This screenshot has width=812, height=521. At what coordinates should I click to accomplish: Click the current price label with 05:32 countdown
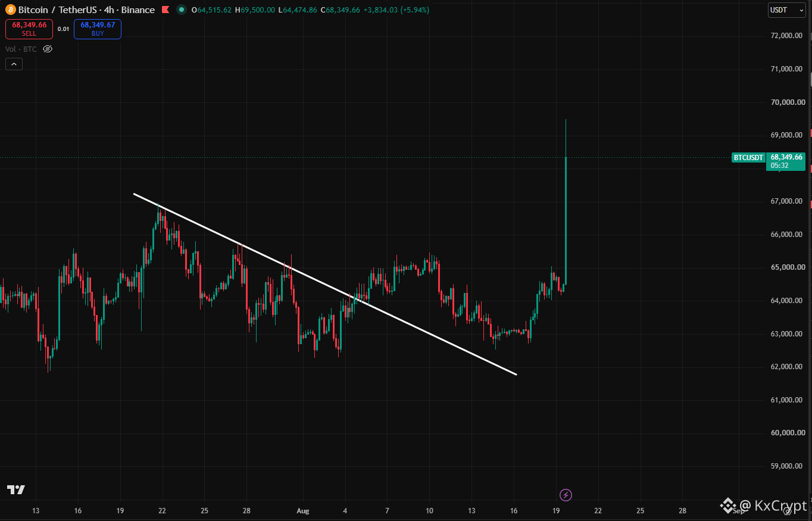tap(786, 161)
